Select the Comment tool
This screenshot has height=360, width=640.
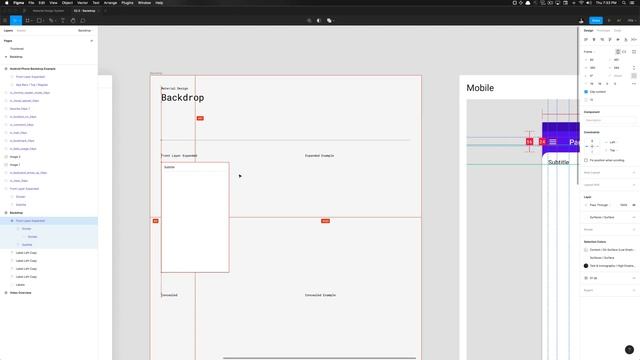83,20
